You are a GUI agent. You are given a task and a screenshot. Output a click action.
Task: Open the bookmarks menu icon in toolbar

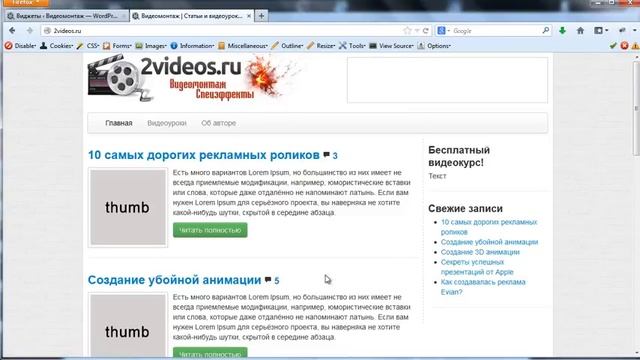(x=601, y=31)
